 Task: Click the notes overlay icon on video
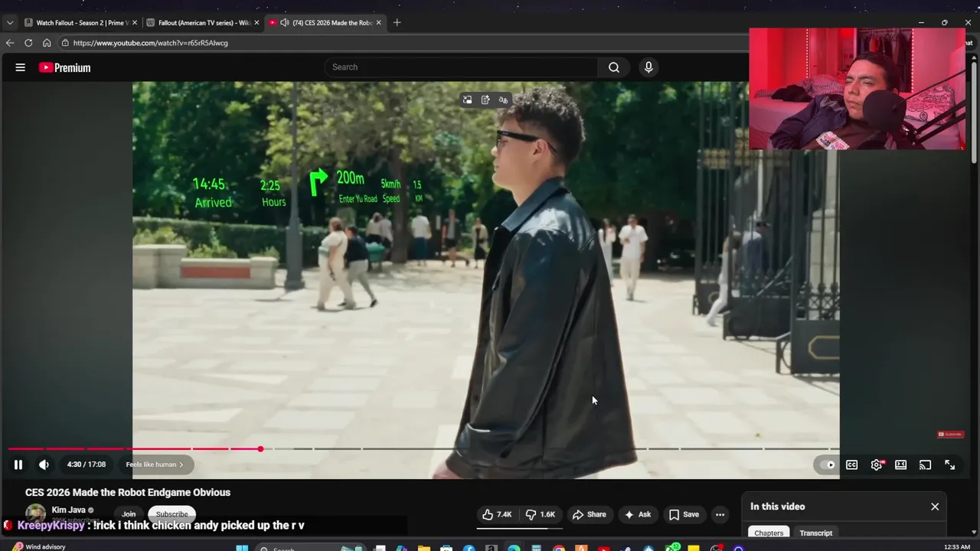(x=485, y=100)
